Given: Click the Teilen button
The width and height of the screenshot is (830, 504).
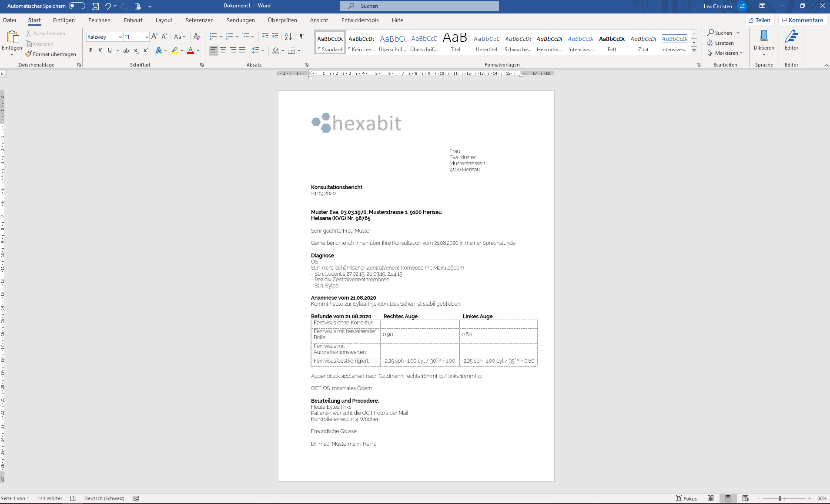Looking at the screenshot, I should coord(760,20).
